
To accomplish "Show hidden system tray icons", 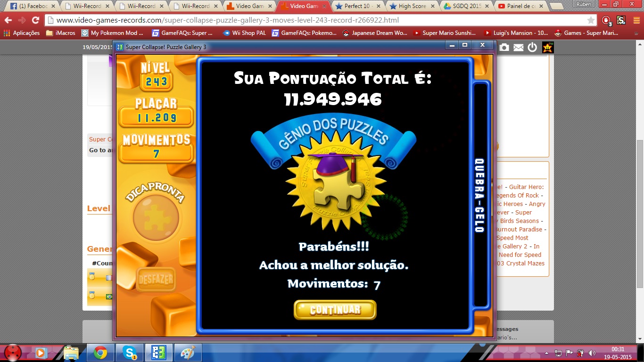I will click(547, 353).
